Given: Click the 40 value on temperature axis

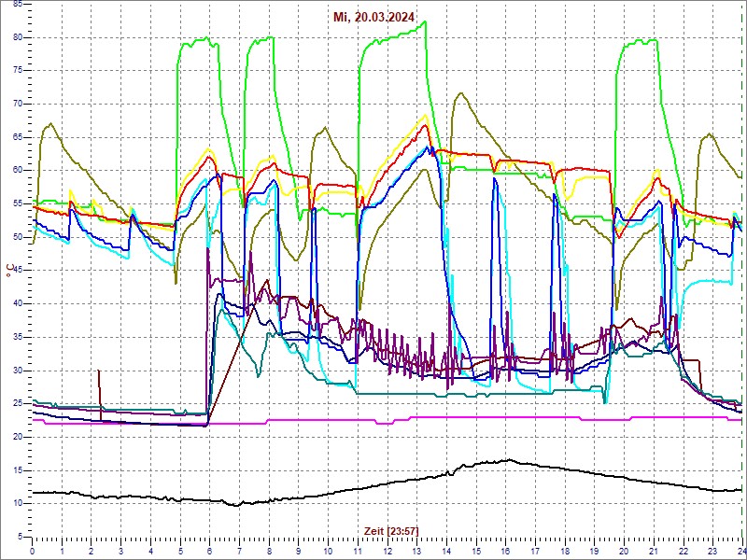Looking at the screenshot, I should pyautogui.click(x=17, y=304).
